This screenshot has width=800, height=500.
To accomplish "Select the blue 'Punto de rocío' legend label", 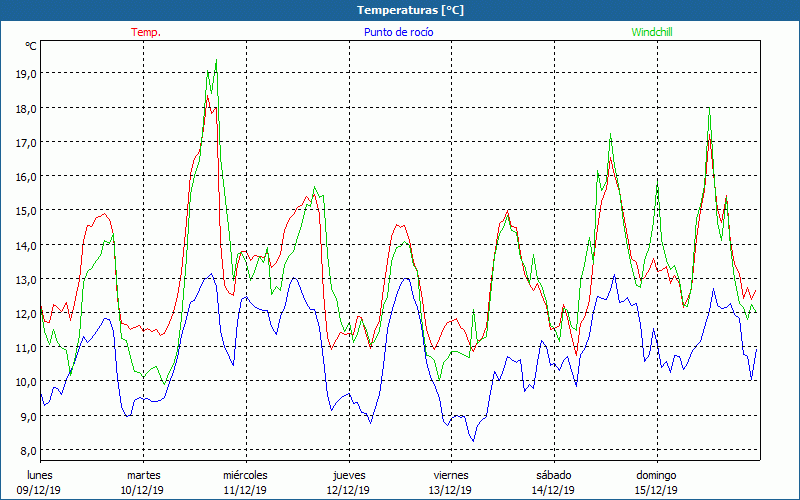I will (398, 32).
